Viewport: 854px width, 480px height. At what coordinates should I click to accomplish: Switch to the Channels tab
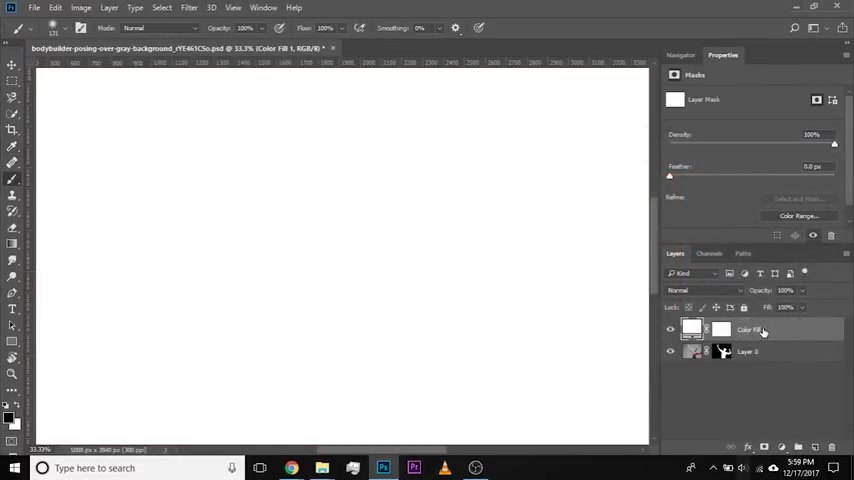[709, 253]
